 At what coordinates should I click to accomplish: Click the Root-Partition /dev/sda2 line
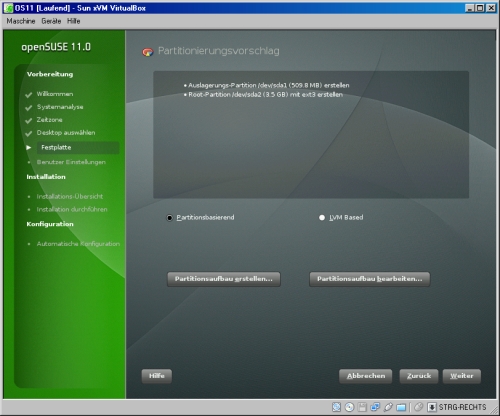click(265, 95)
